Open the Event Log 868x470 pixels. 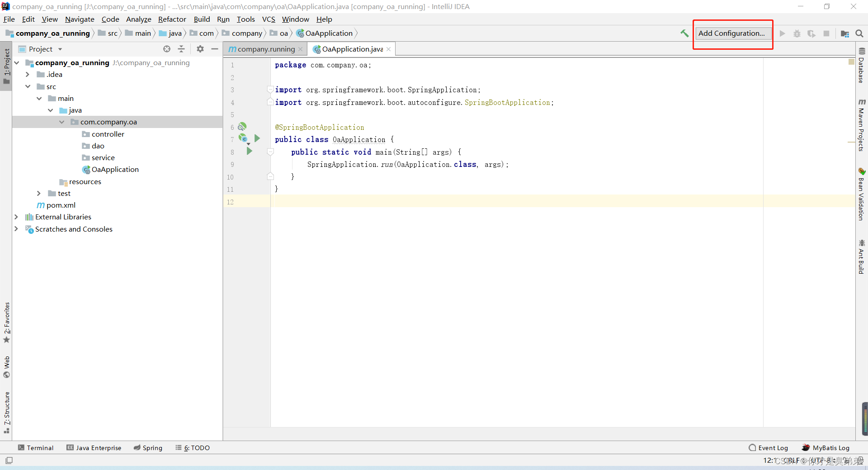(x=769, y=448)
